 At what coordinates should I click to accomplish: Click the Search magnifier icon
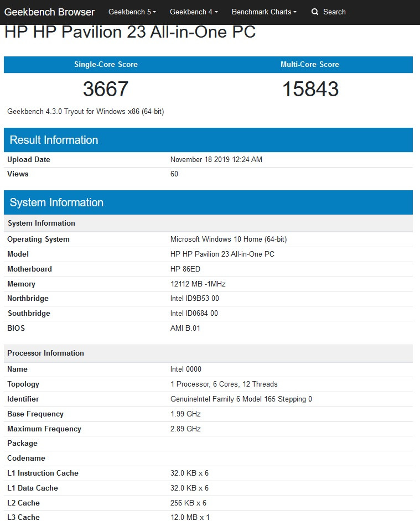pos(315,12)
